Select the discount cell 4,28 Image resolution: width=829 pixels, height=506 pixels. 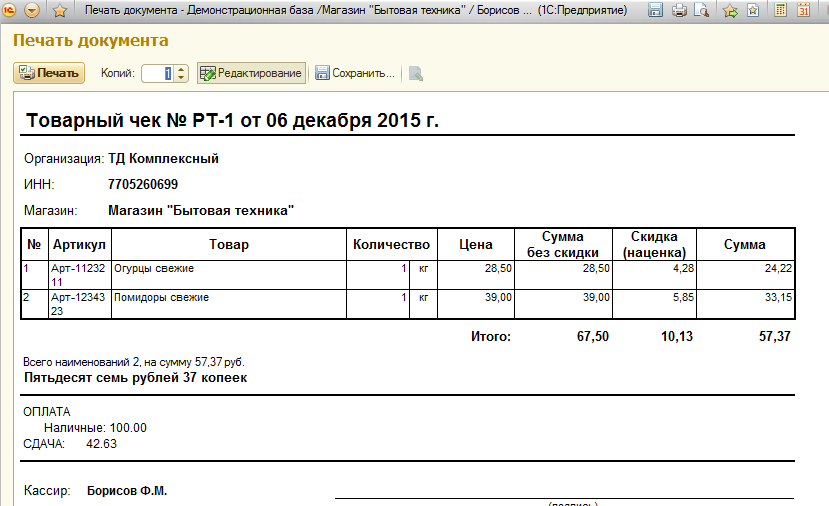point(655,275)
